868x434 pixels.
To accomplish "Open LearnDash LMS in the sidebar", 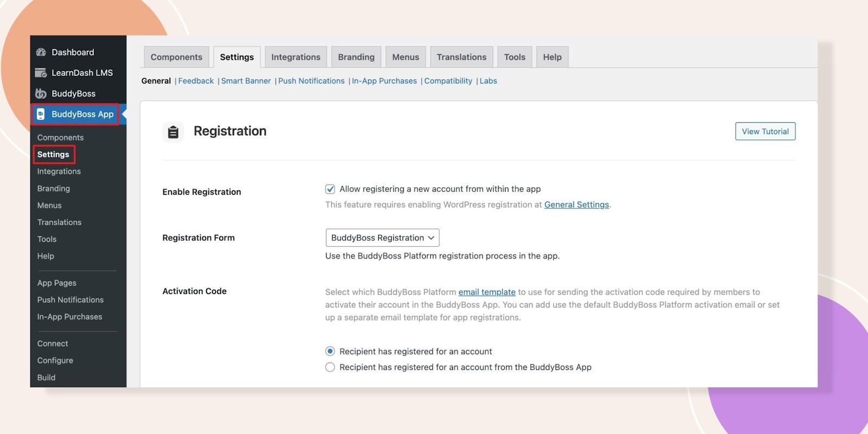I will (x=82, y=73).
